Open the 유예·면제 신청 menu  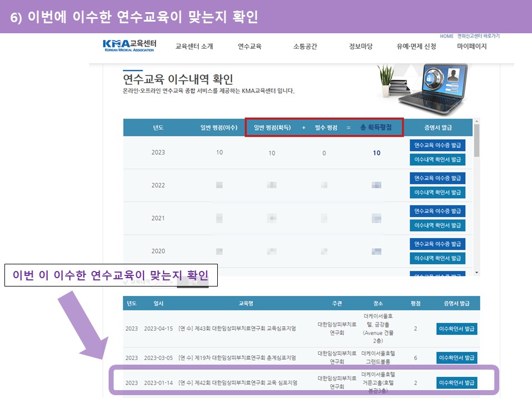click(416, 47)
